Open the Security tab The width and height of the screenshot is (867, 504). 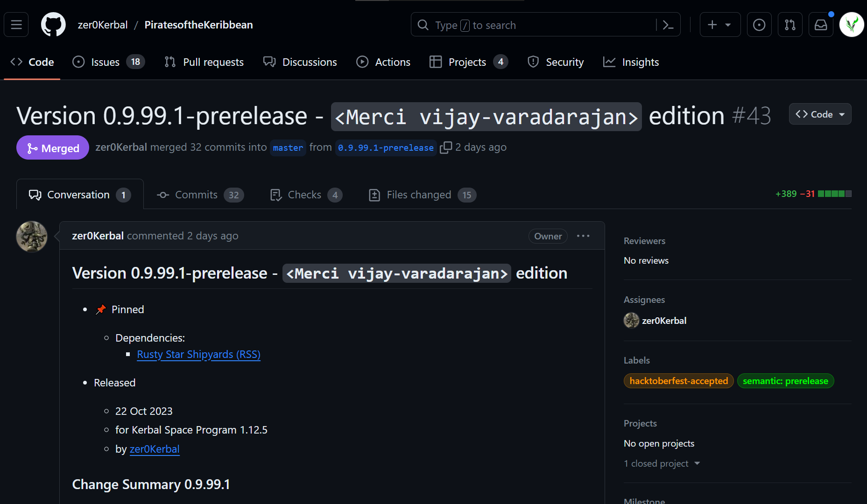click(556, 62)
